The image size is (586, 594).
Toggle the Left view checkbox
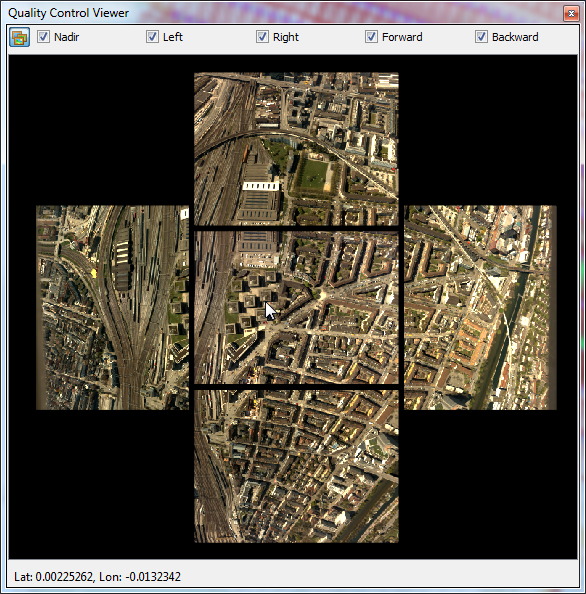[152, 37]
